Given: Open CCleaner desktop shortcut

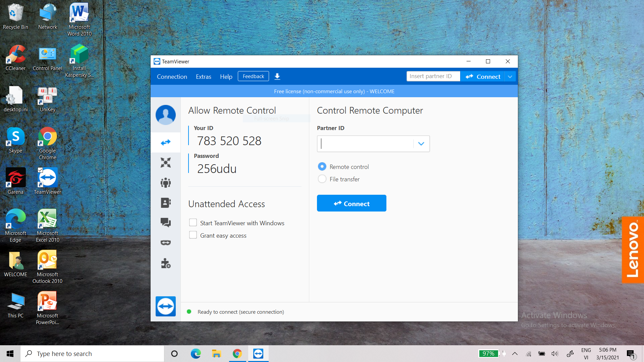Looking at the screenshot, I should [15, 58].
